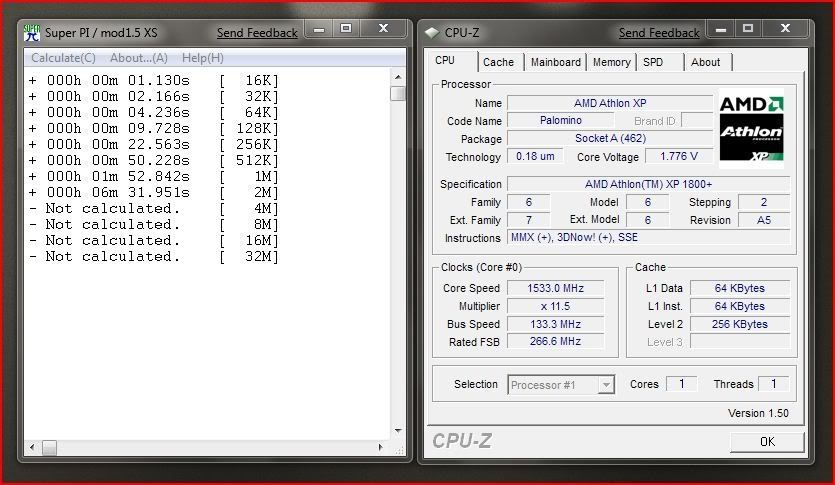Click the Bus Speed value 133.3 MHz
This screenshot has width=835, height=485.
pos(555,324)
